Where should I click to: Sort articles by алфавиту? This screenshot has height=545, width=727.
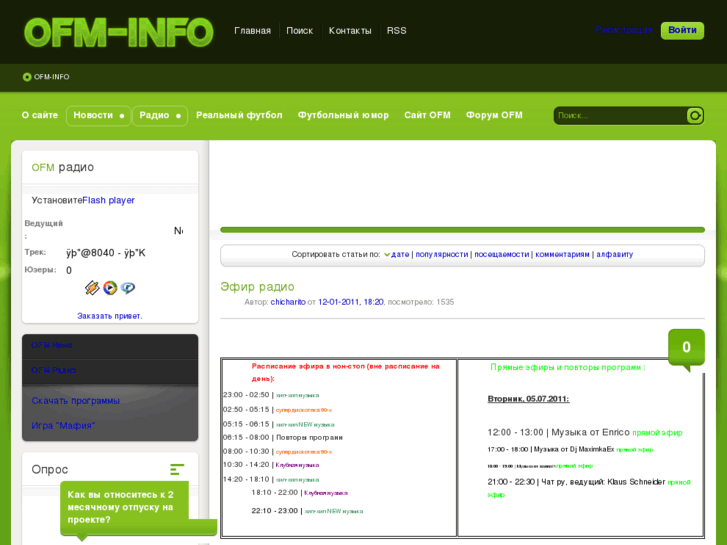point(615,255)
